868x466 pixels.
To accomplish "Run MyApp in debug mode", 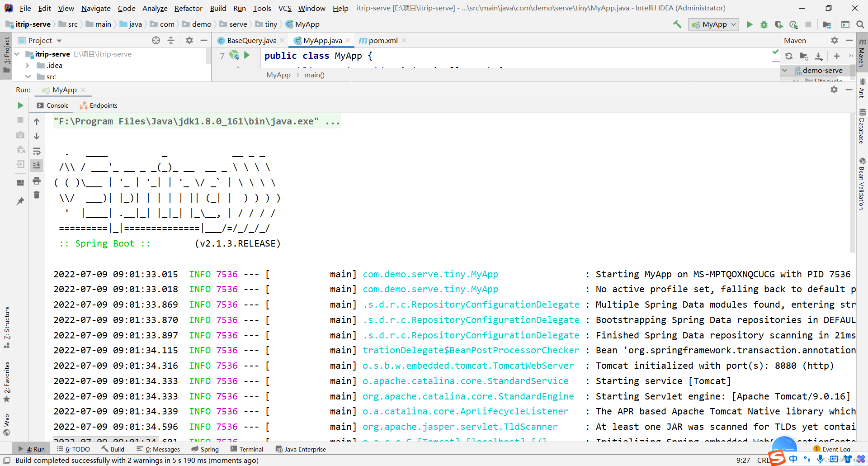I will [x=764, y=24].
